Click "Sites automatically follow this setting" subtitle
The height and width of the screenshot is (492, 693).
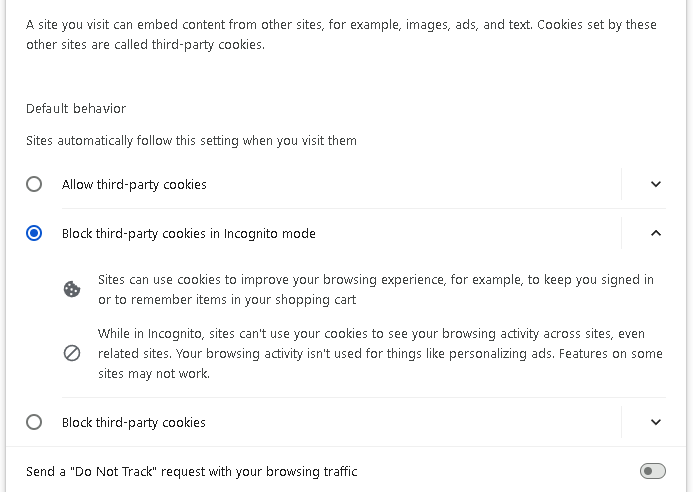(191, 141)
